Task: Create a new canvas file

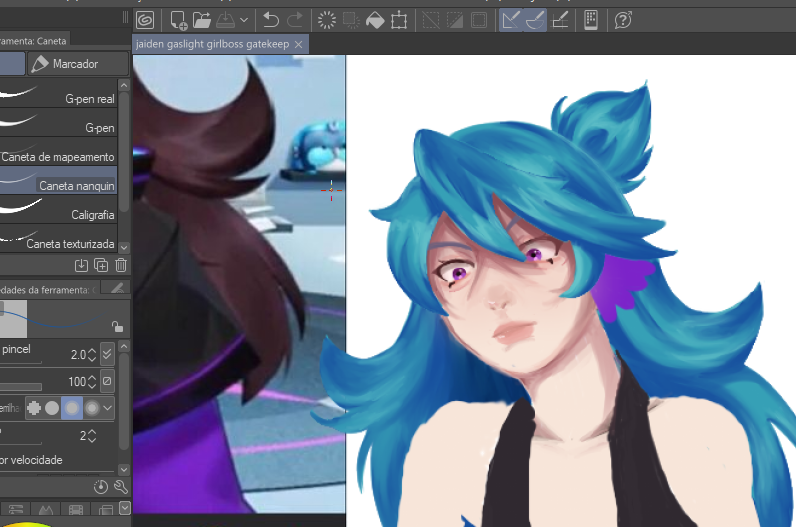Action: tap(178, 20)
